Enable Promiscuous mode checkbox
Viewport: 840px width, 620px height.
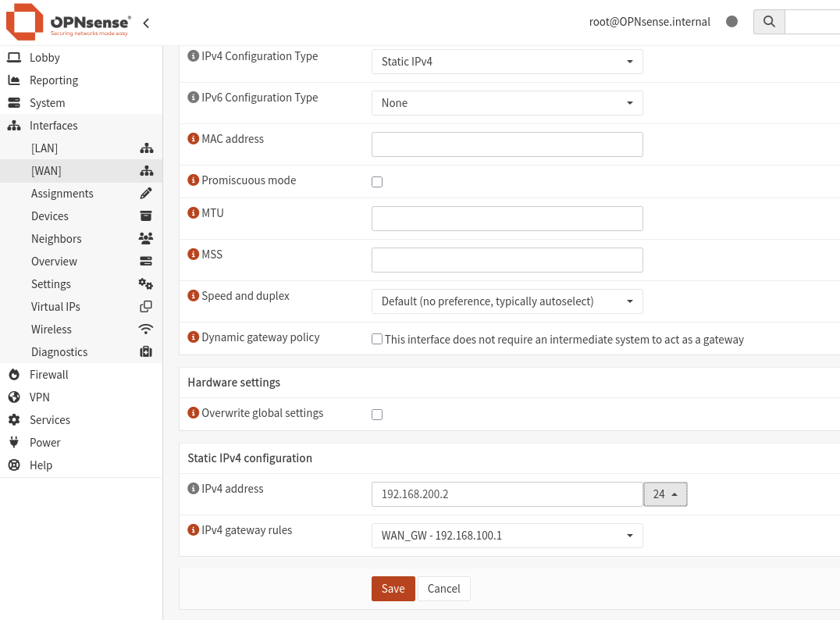[377, 182]
